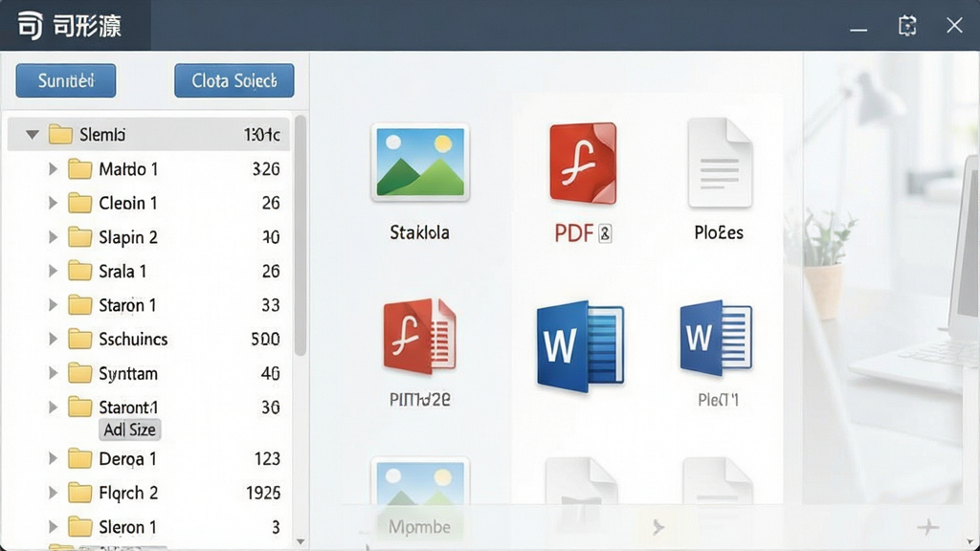This screenshot has height=551, width=980.
Task: Expand the Staront1 folder
Action: (x=54, y=408)
